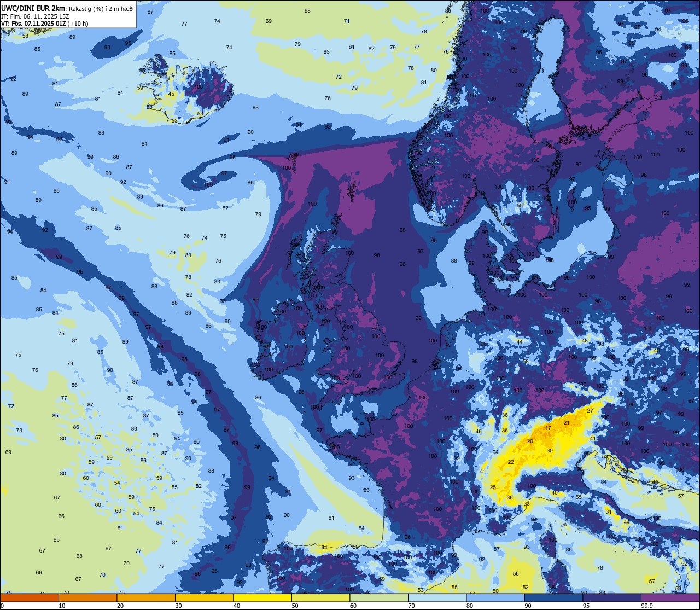Click the 'IT: Fim. 06. 11. 2025 15Z' line
Image resolution: width=700 pixels, height=610 pixels.
pos(35,16)
